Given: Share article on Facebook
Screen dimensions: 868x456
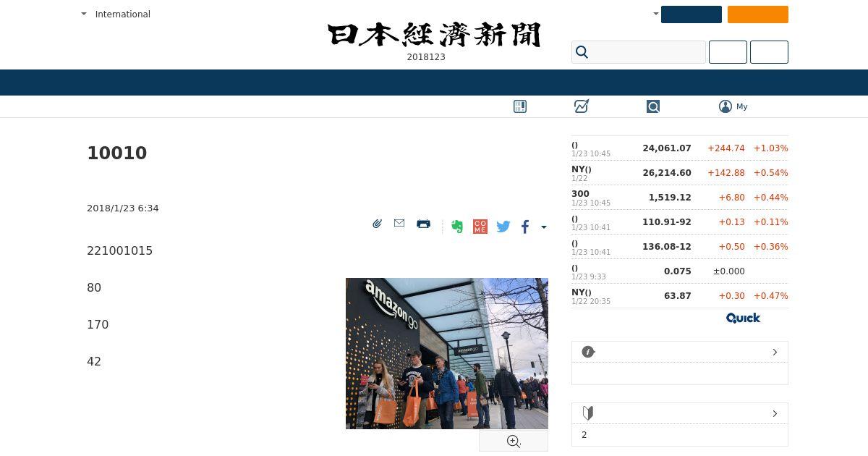Looking at the screenshot, I should pos(525,227).
